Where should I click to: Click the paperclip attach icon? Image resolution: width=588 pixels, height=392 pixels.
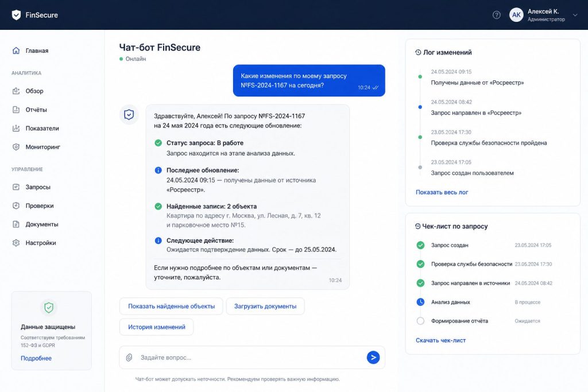tap(129, 358)
